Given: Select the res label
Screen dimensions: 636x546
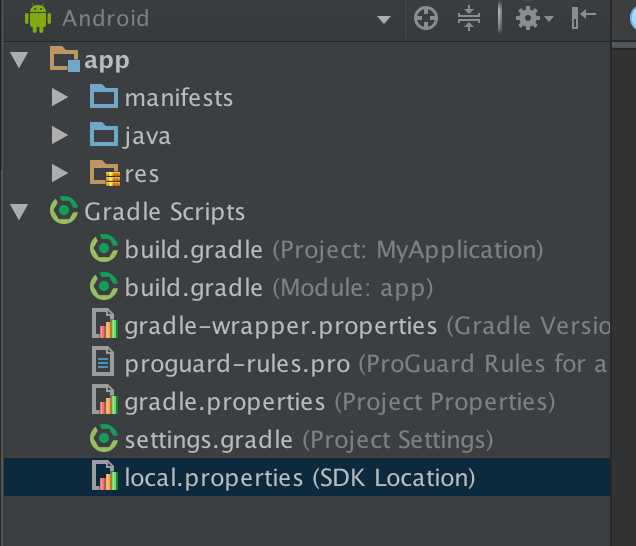Looking at the screenshot, I should click(142, 175).
